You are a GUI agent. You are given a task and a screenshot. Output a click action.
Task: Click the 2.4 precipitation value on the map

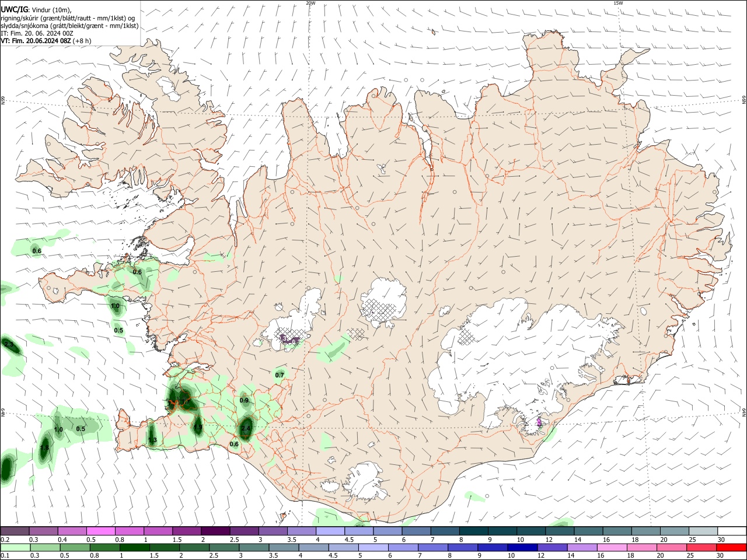pos(246,429)
